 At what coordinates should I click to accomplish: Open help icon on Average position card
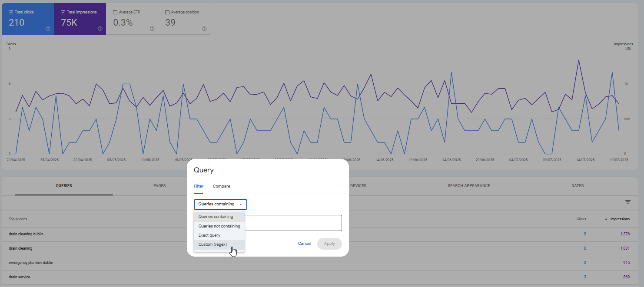click(x=204, y=29)
